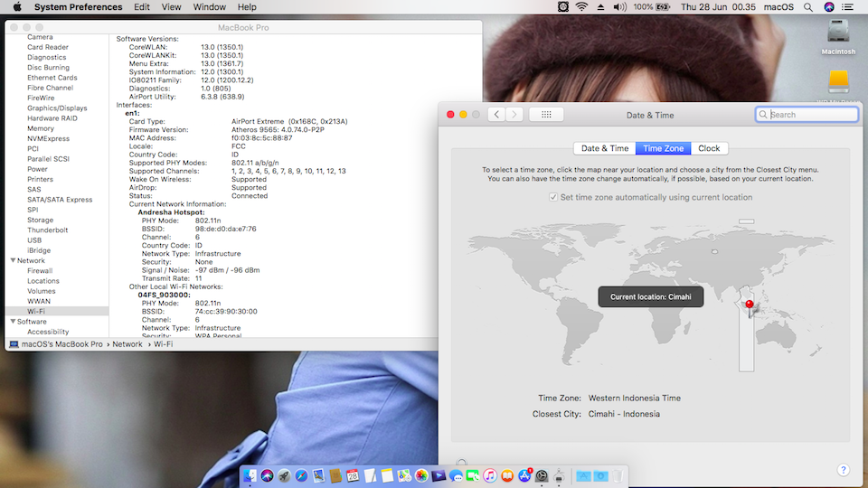This screenshot has height=488, width=868.
Task: Select Accessibility under Software
Action: 48,332
